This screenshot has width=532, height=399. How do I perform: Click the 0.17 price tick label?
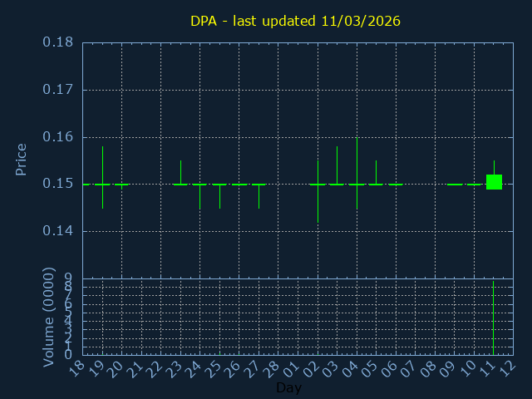[x=57, y=90]
